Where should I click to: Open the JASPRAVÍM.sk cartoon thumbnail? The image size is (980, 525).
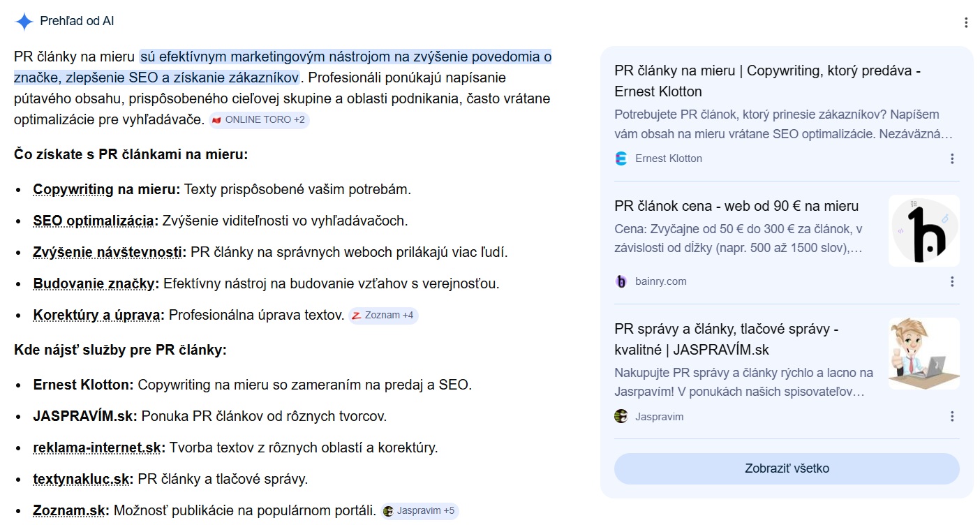[x=924, y=353]
